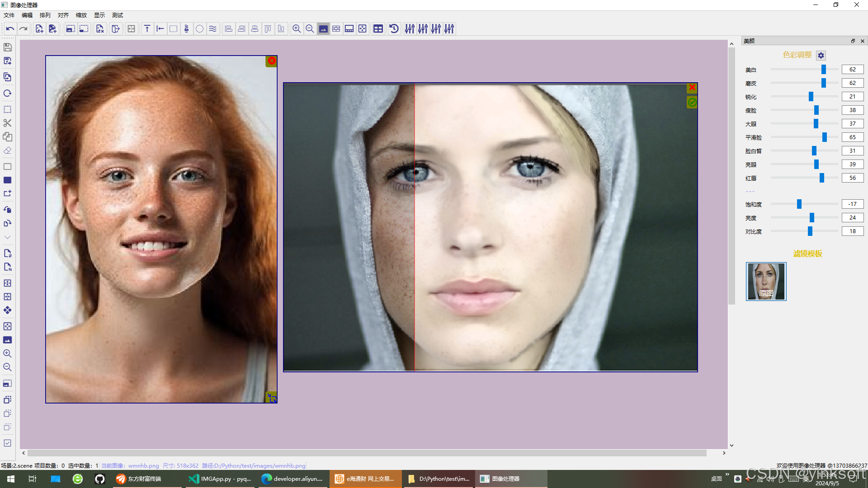Expand the chevron in left sidebar
Image resolution: width=868 pixels, height=488 pixels.
(7, 237)
